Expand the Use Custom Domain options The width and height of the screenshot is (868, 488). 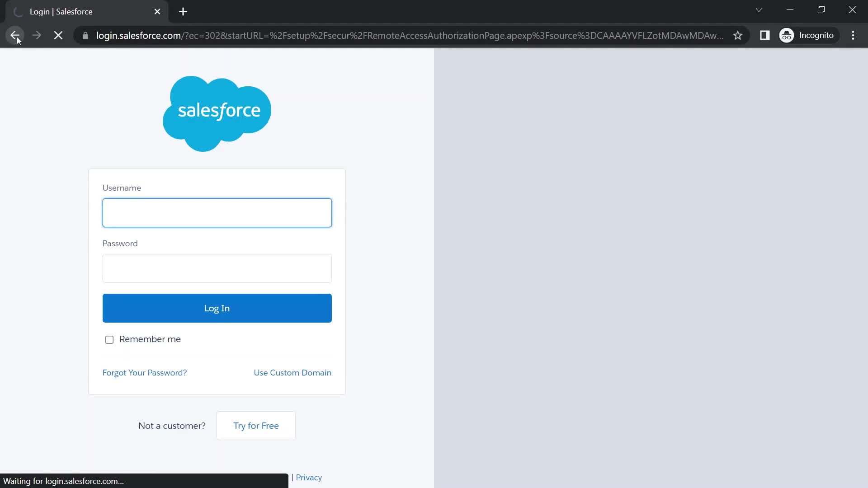[292, 372]
